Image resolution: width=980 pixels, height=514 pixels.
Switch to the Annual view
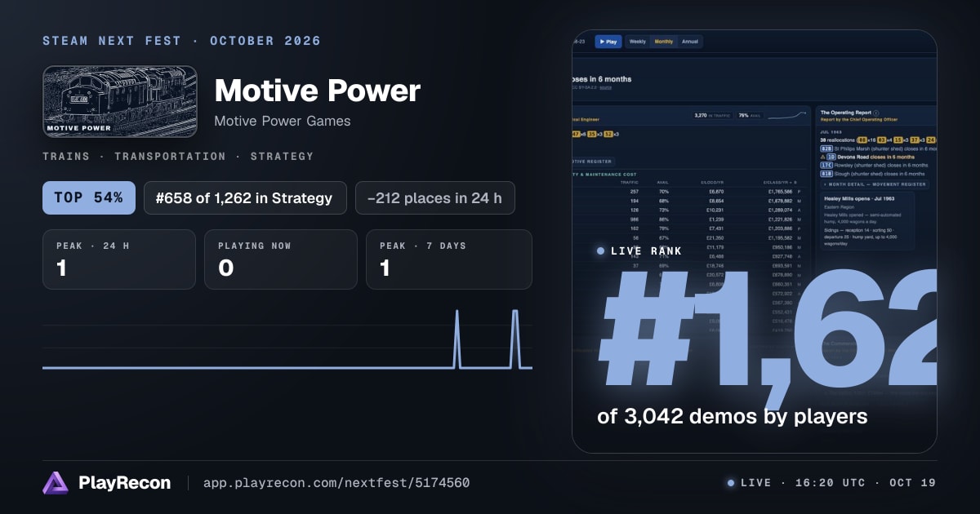click(690, 41)
